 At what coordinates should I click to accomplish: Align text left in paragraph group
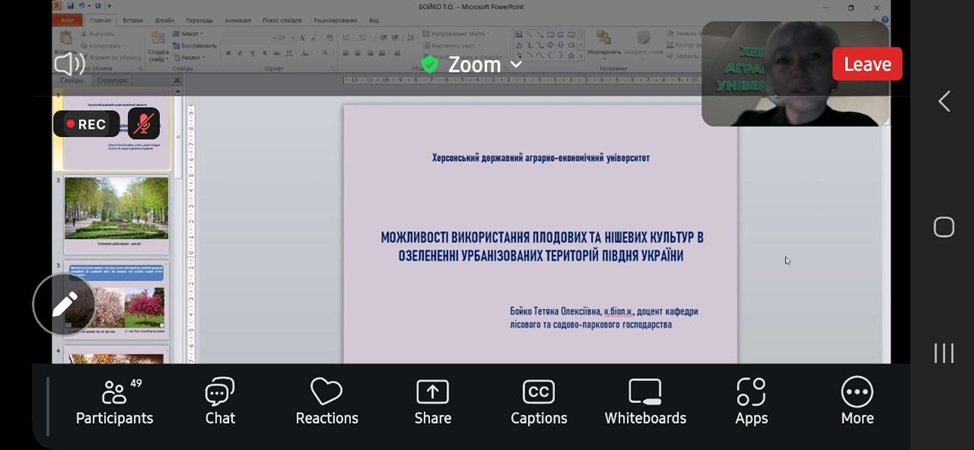(x=346, y=53)
